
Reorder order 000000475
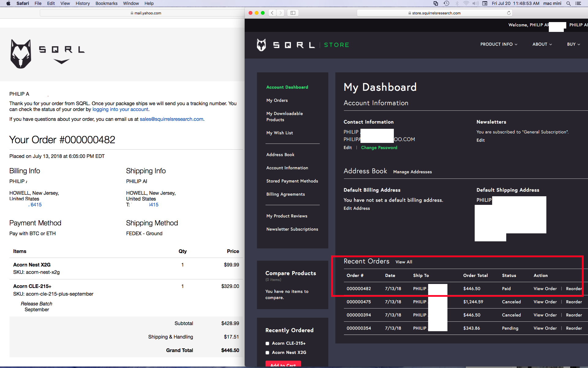point(574,302)
